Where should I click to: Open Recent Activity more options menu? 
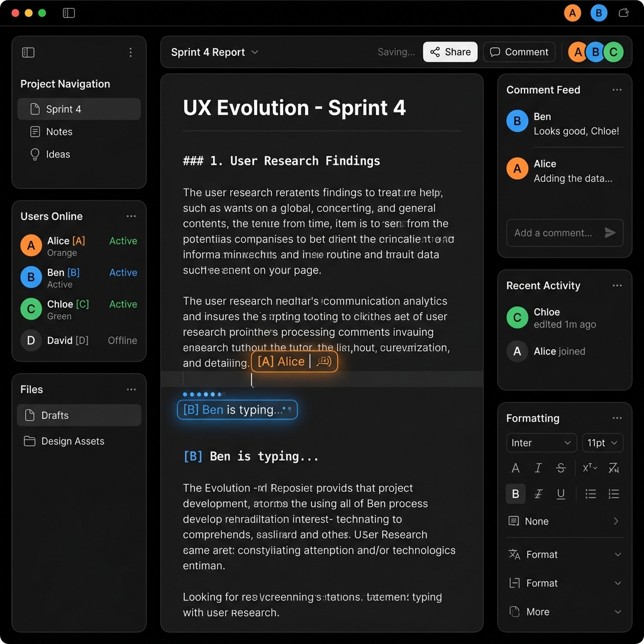[617, 286]
